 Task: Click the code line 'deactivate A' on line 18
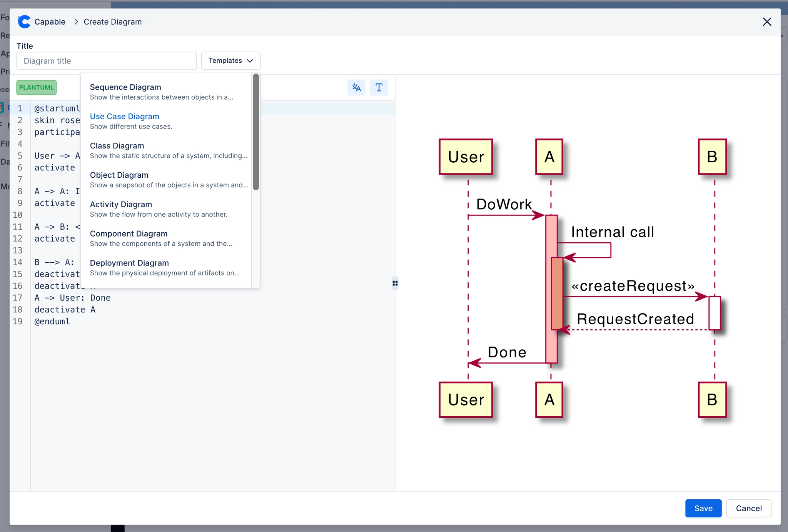[65, 310]
